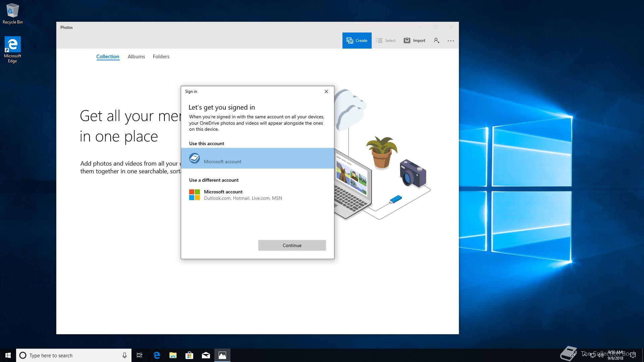Click the Photos app taskbar icon
The image size is (644, 362).
pyautogui.click(x=222, y=355)
